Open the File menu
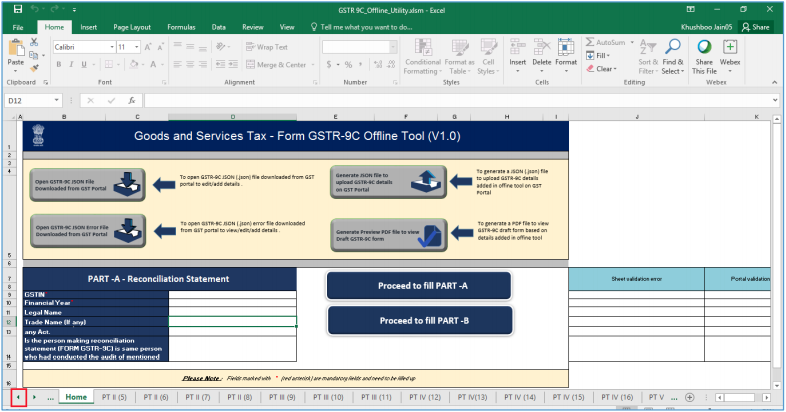This screenshot has width=786, height=412. 18,27
